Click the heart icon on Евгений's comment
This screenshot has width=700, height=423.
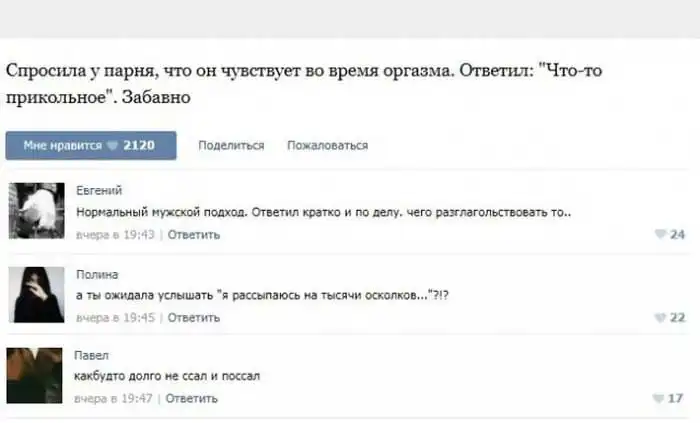(x=660, y=235)
